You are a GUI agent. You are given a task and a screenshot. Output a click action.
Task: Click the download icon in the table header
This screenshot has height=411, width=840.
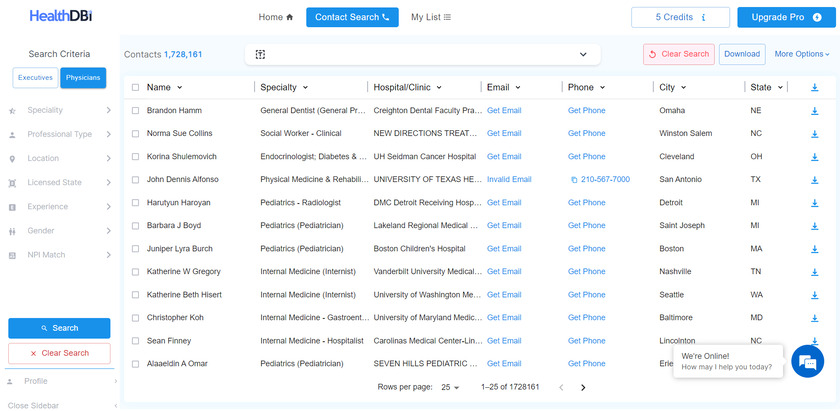[x=814, y=87]
